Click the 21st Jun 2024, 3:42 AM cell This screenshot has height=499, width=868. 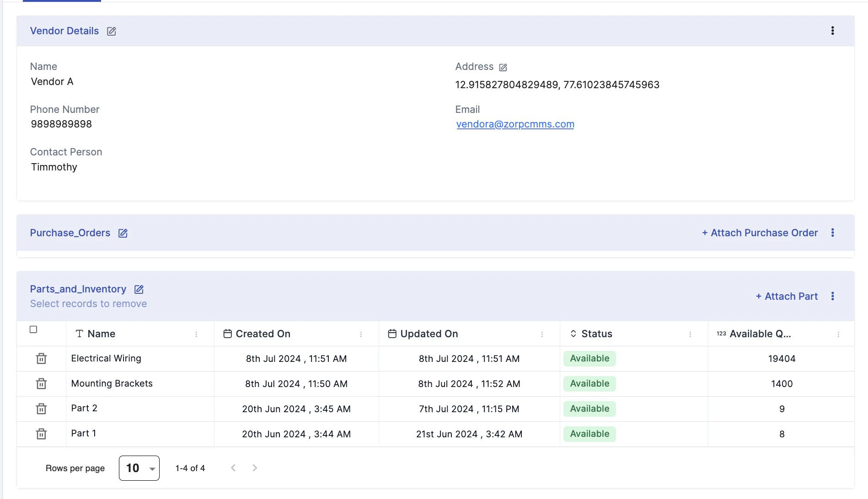coord(469,434)
